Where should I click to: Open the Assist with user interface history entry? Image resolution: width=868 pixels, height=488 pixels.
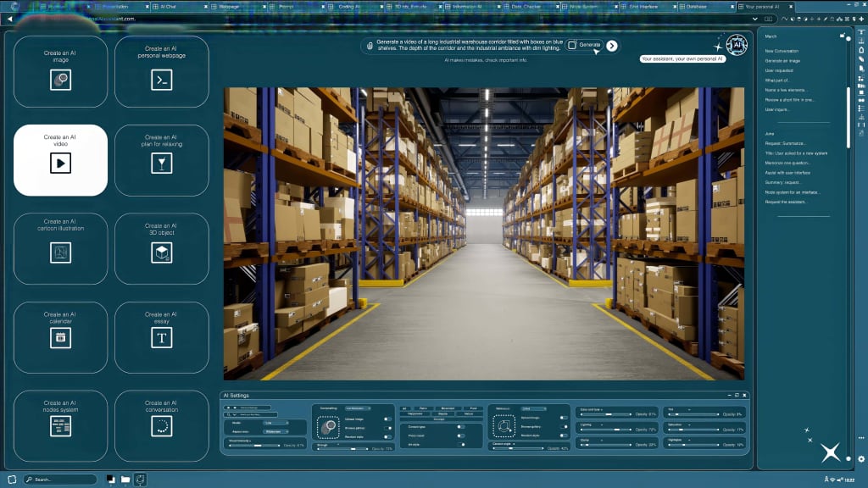[x=787, y=173]
